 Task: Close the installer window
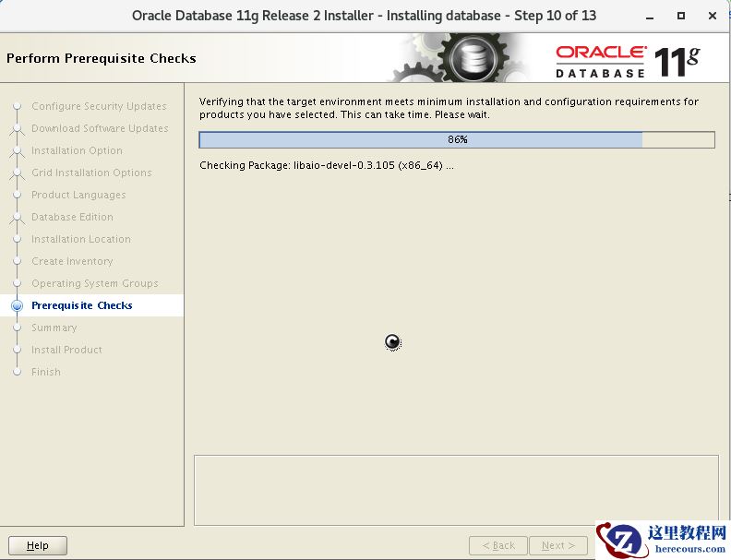point(712,16)
